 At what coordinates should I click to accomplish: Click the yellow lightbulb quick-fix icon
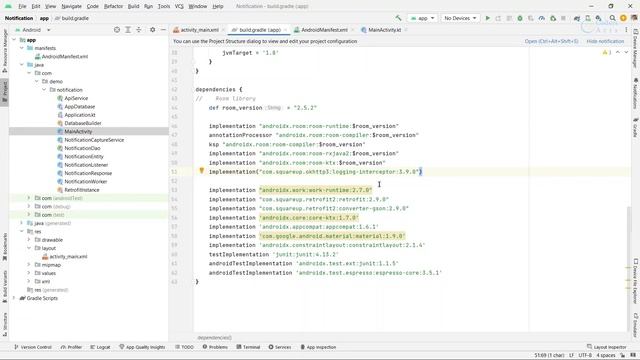(201, 171)
